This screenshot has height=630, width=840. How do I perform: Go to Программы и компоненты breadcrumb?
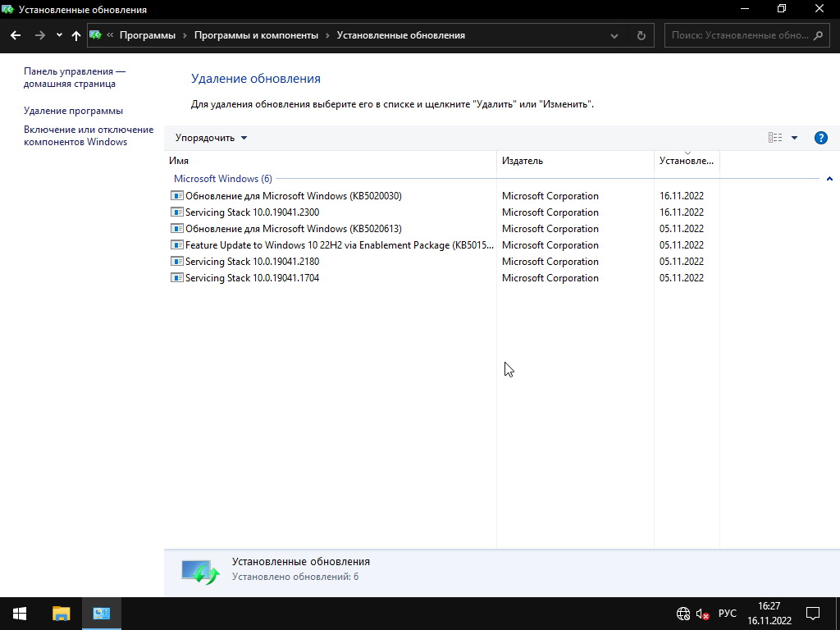256,35
